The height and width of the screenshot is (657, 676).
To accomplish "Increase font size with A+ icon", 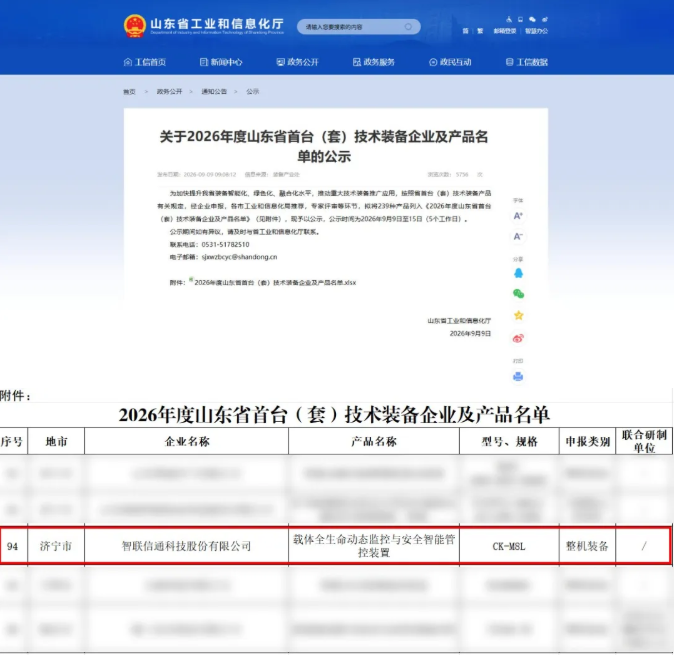I will pyautogui.click(x=518, y=216).
